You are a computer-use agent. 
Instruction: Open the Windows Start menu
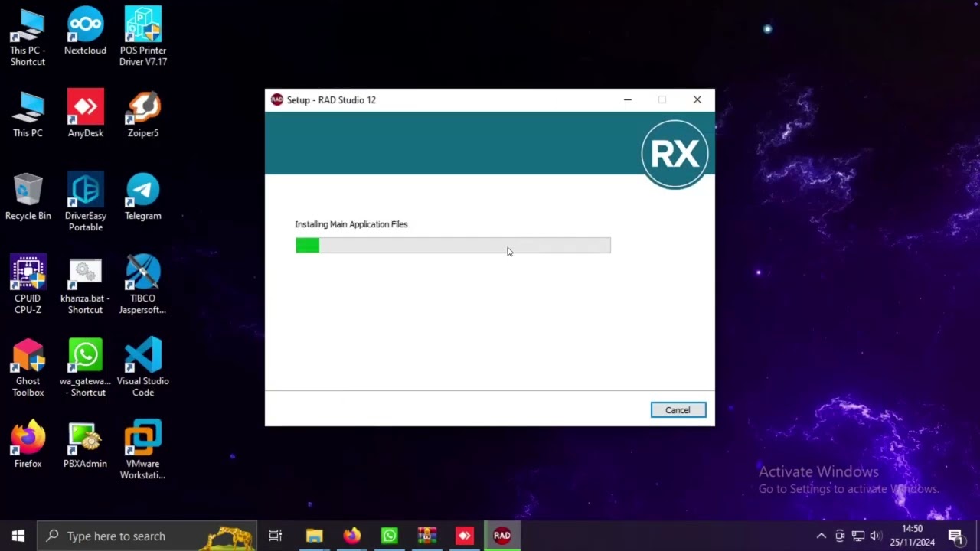click(18, 536)
